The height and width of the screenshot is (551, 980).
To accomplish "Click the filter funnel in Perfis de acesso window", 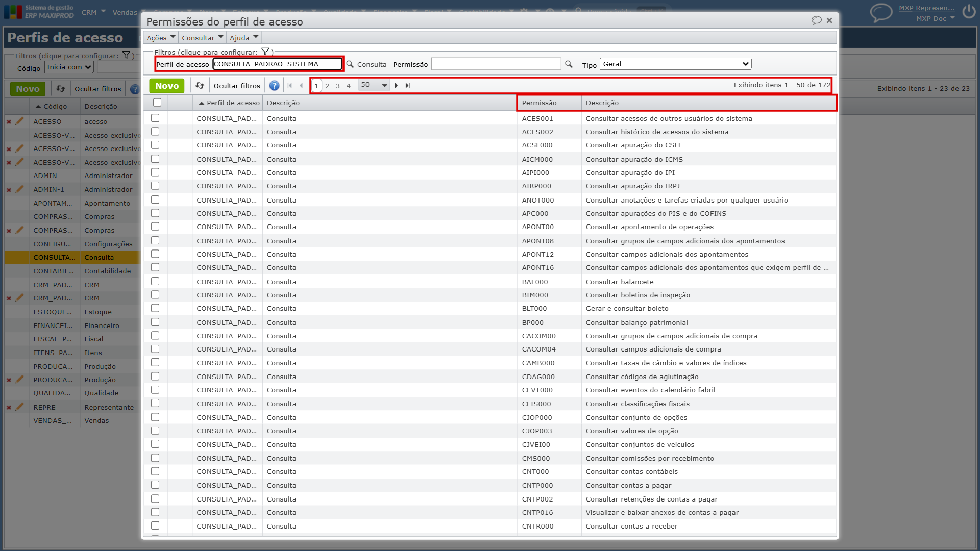I will click(x=126, y=55).
